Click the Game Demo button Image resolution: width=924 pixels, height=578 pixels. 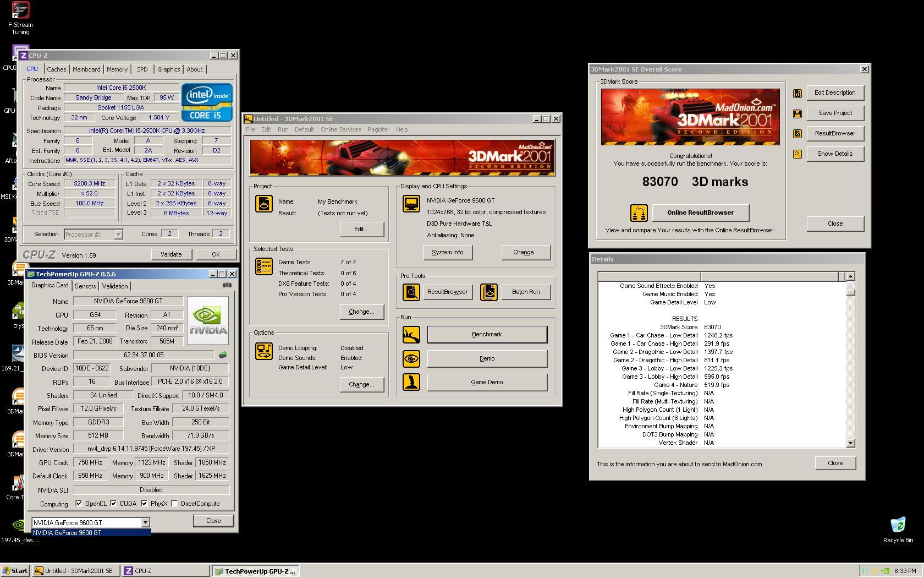[487, 382]
